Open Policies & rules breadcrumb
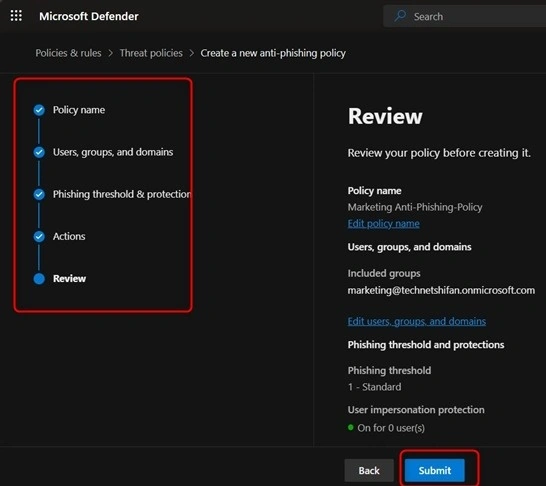This screenshot has width=546, height=486. (x=68, y=53)
